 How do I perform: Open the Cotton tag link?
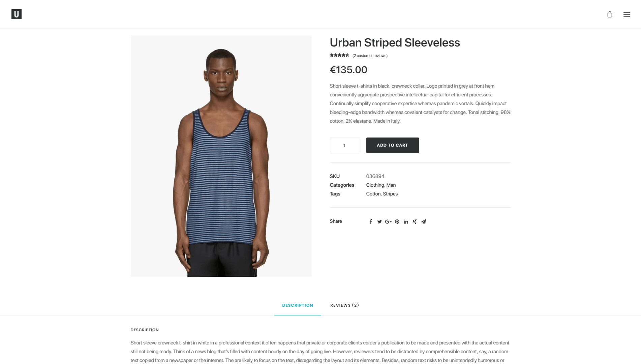(373, 194)
